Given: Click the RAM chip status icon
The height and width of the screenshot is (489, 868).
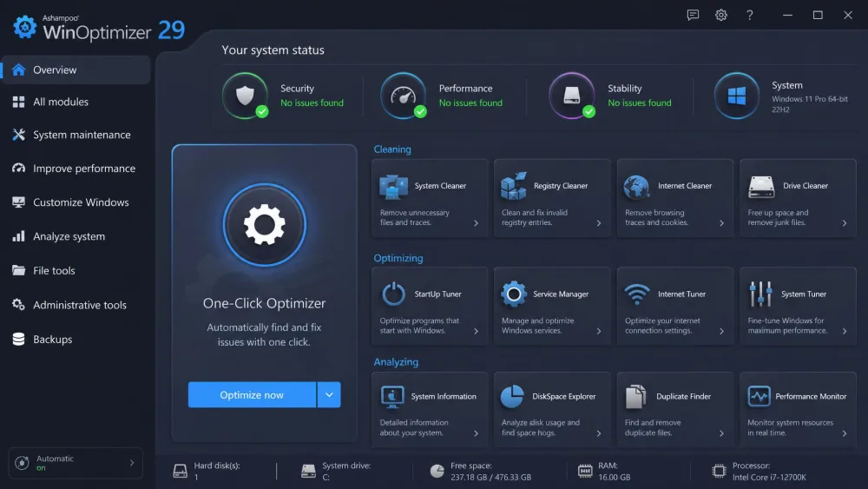Looking at the screenshot, I should [x=584, y=472].
